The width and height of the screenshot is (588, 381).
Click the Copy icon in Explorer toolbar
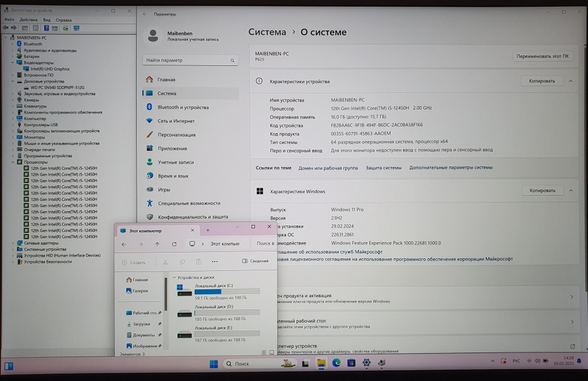tap(183, 262)
